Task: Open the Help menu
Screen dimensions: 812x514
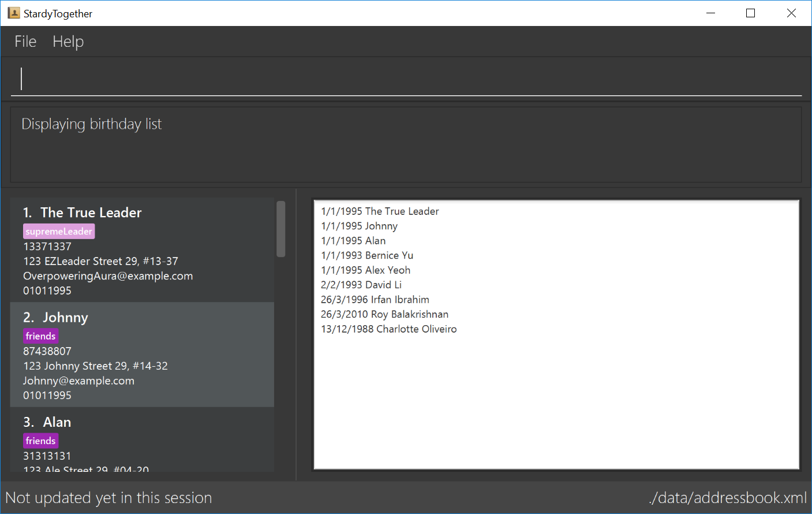Action: 68,42
